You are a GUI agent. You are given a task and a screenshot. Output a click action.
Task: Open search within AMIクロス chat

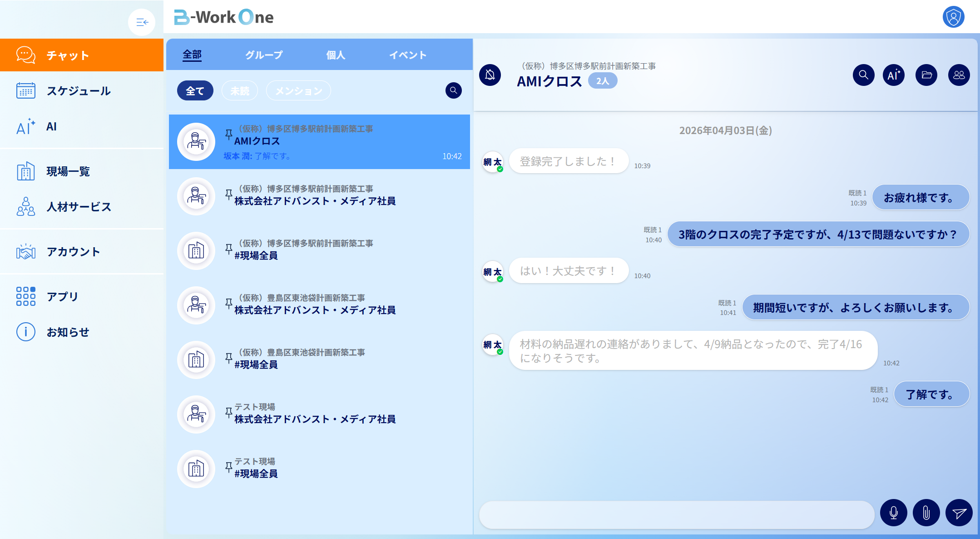[x=863, y=75]
